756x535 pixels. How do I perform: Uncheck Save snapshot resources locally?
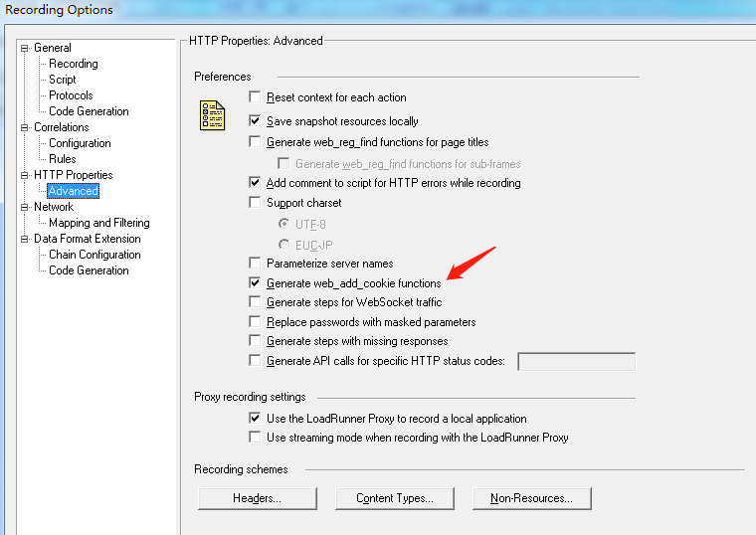(255, 120)
